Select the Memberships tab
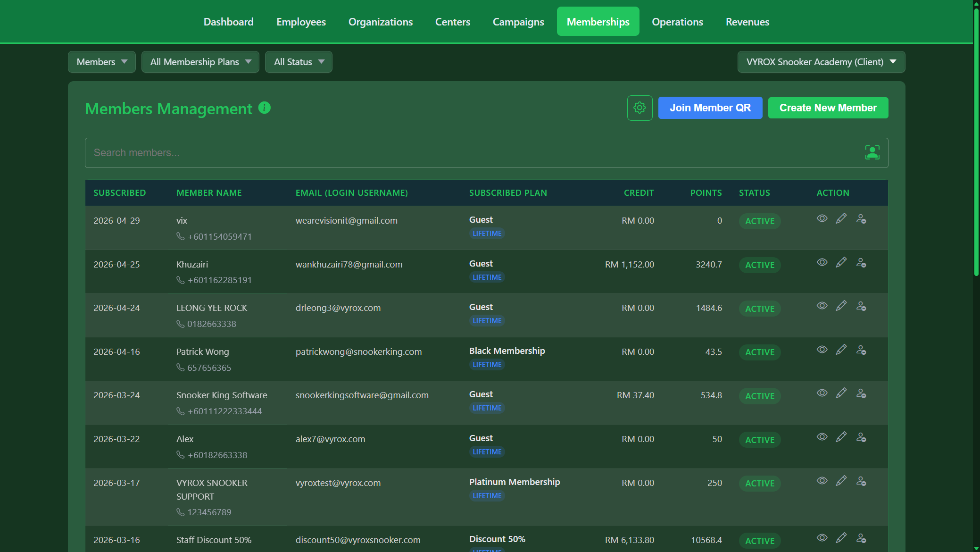980x552 pixels. tap(598, 22)
